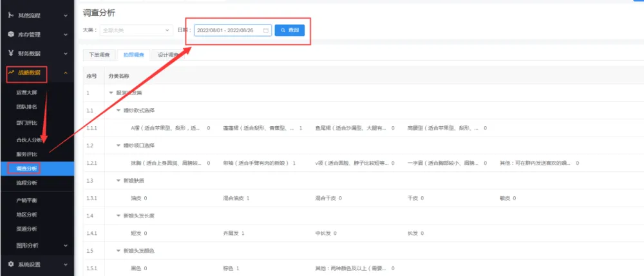This screenshot has width=644, height=276.
Task: Open 地区分析 sidebar menu item
Action: (x=27, y=214)
